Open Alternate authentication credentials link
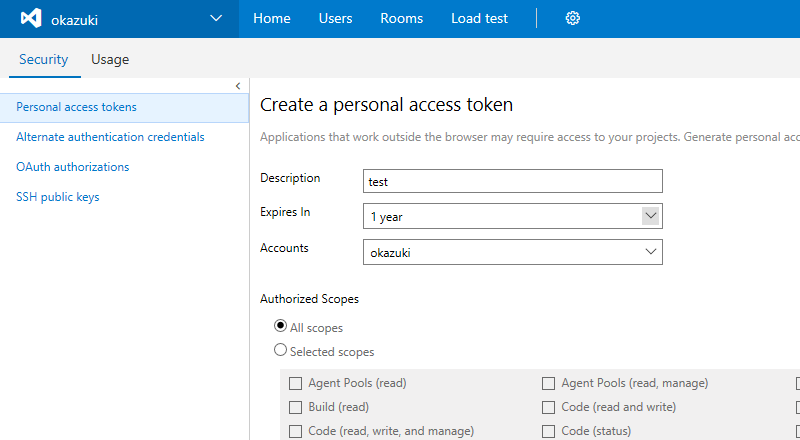 click(110, 137)
